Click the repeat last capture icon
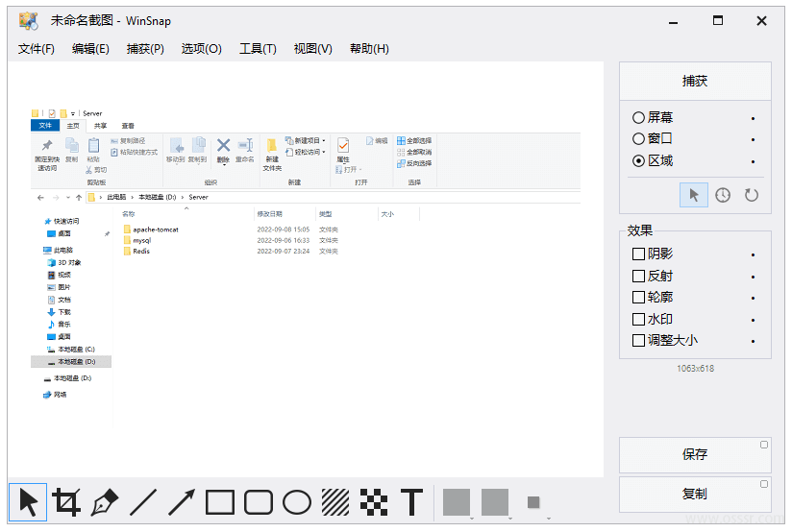 pyautogui.click(x=752, y=195)
